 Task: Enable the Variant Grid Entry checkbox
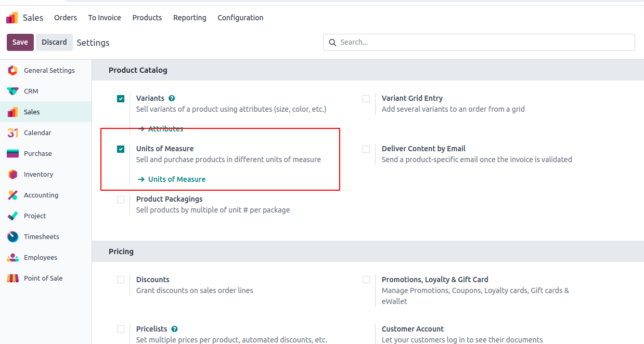(366, 99)
